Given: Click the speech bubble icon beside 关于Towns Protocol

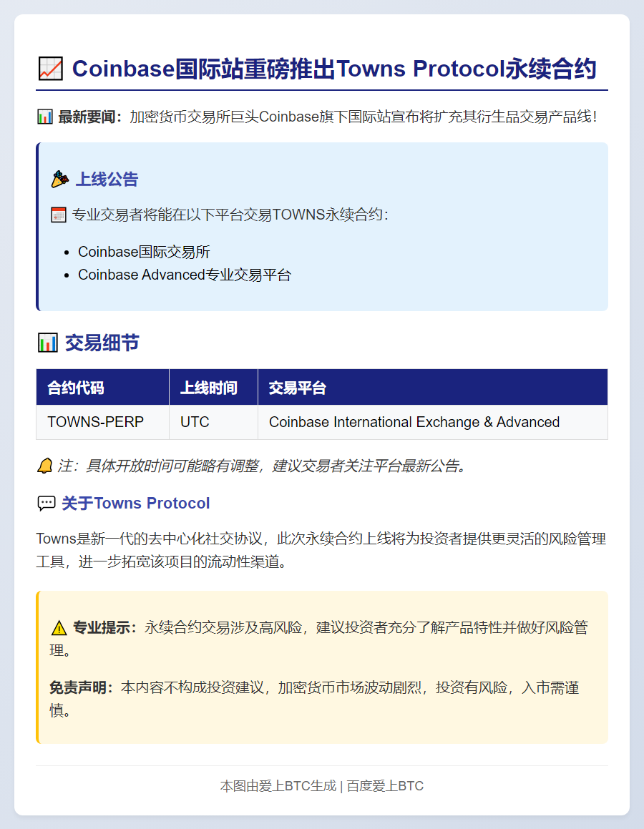Looking at the screenshot, I should coord(47,503).
